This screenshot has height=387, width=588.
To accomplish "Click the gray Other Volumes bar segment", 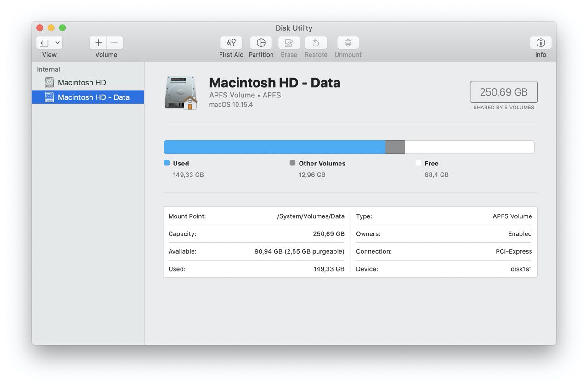I will (x=395, y=147).
